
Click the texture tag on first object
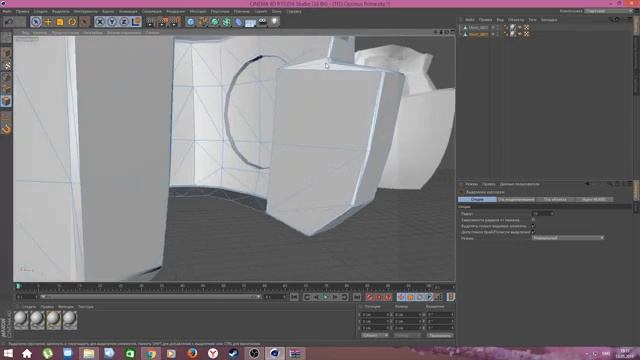pyautogui.click(x=513, y=28)
